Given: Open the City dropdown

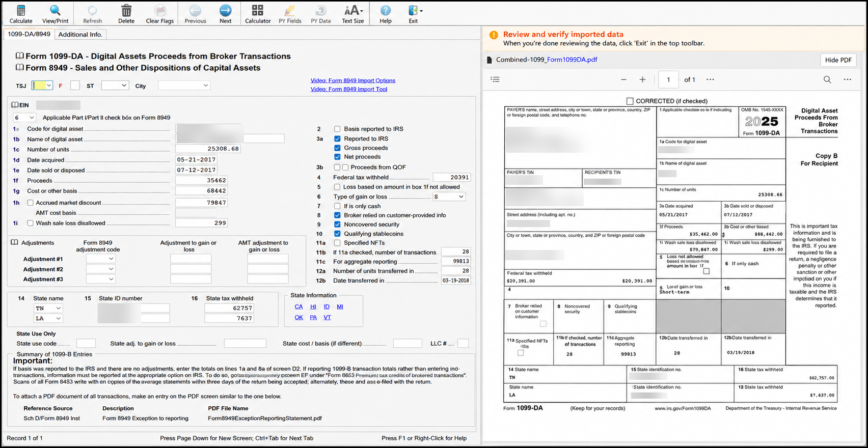Looking at the screenshot, I should click(x=184, y=86).
